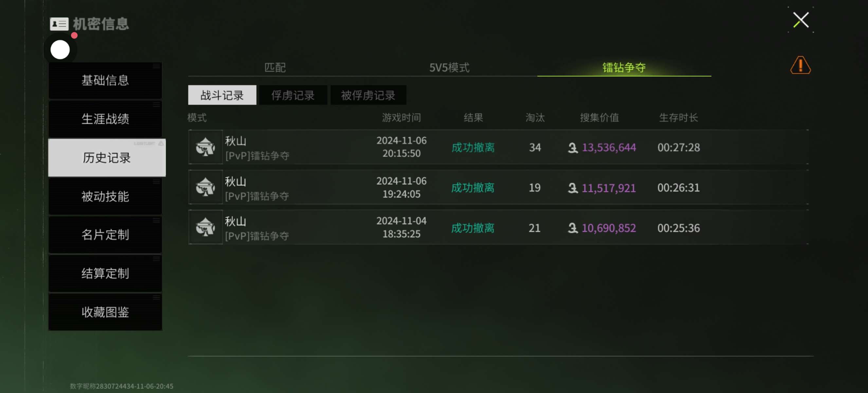The width and height of the screenshot is (868, 393).
Task: Tap the white round avatar icon
Action: (60, 49)
